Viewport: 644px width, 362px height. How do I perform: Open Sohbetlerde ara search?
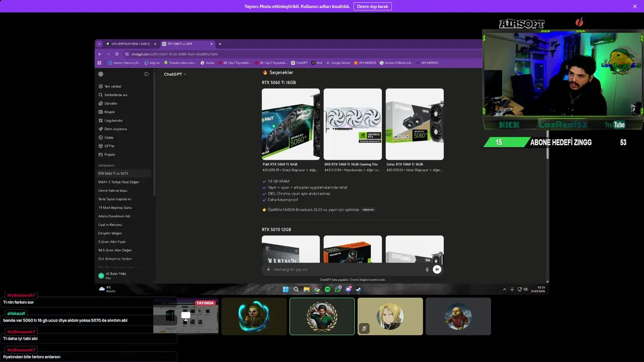124,95
